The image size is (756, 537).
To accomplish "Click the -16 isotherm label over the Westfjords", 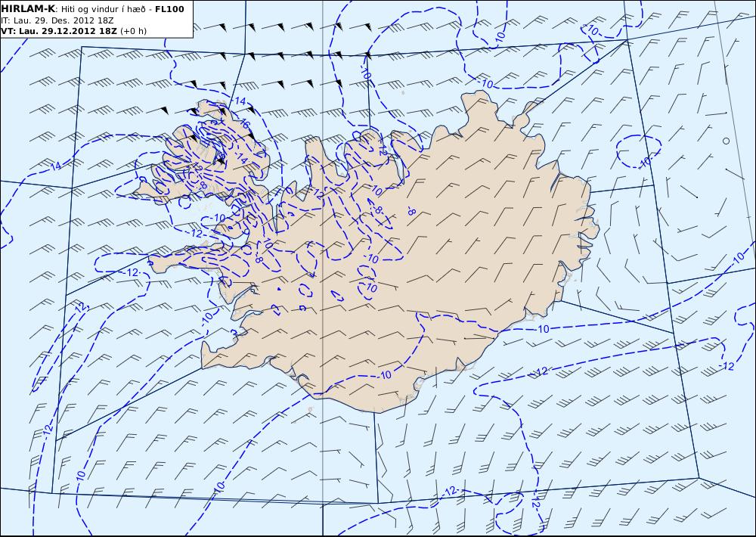I will coord(243,123).
